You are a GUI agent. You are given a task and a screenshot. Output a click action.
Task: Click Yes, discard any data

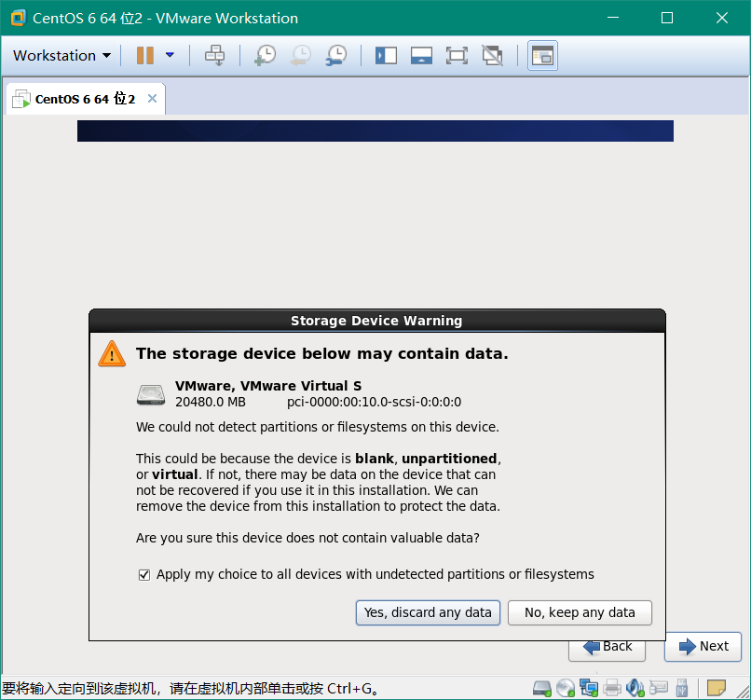point(428,612)
